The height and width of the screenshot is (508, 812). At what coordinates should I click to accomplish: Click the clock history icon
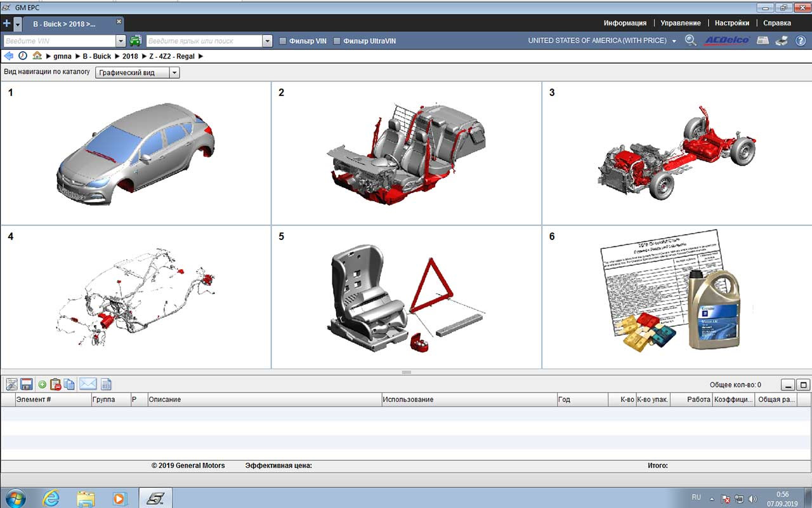[x=23, y=56]
